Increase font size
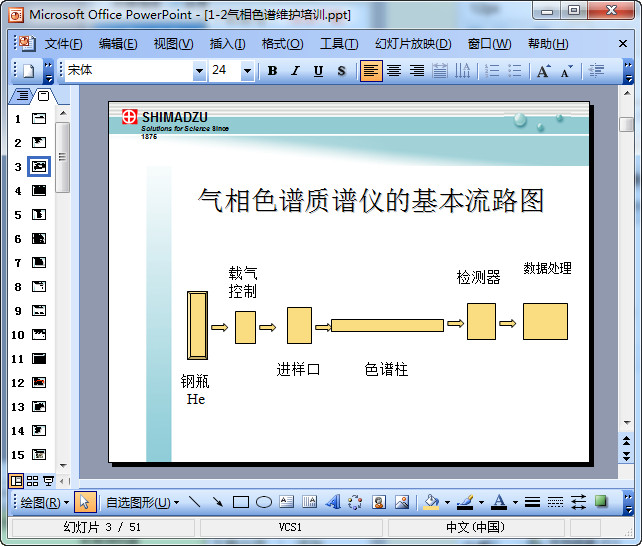The image size is (642, 546). click(543, 71)
